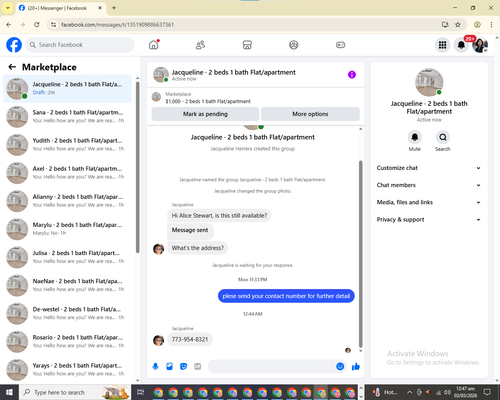Open De-westel's 2 beds 1 bath conversation

tap(68, 313)
